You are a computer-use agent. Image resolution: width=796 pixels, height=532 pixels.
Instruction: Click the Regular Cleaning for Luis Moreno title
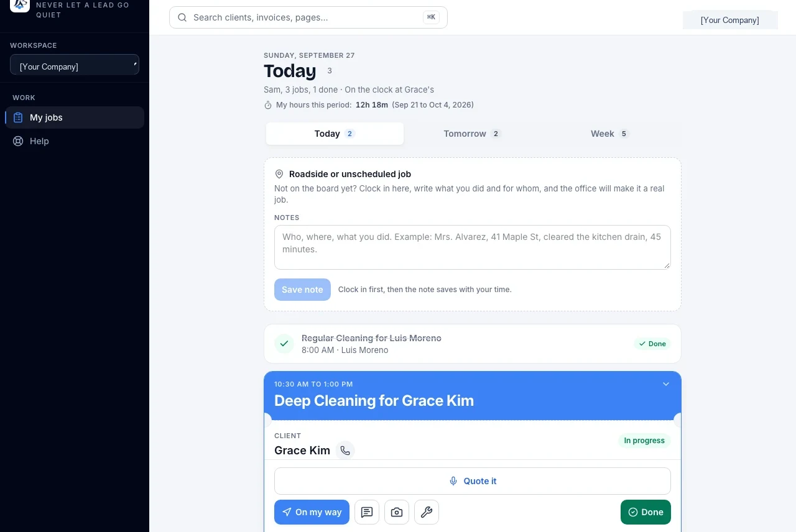coord(371,338)
